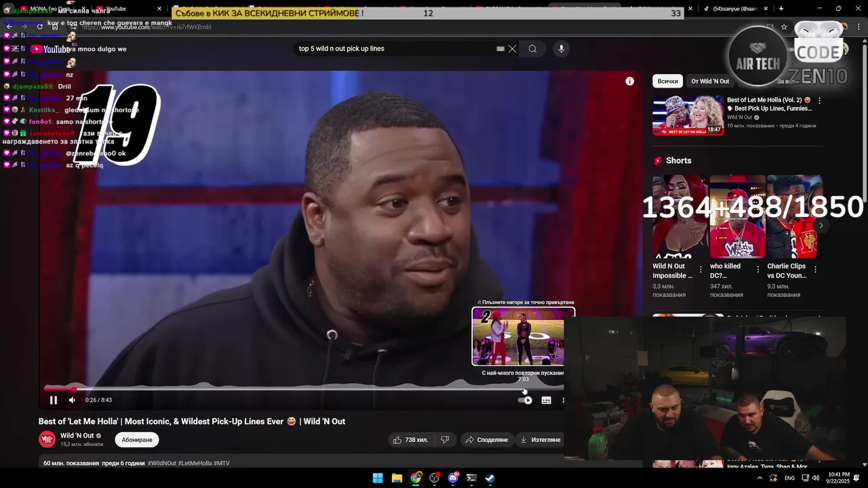Image resolution: width=868 pixels, height=488 pixels.
Task: Show hidden system tray icons
Action: pos(759,478)
